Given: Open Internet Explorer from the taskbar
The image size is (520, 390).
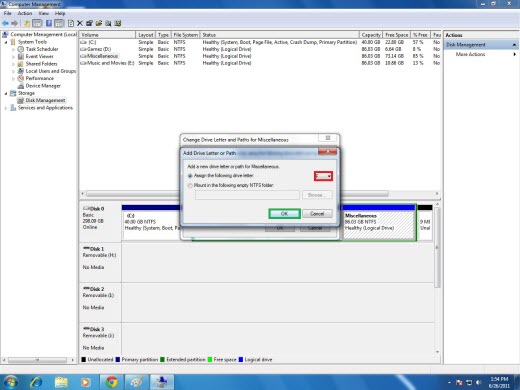Looking at the screenshot, I should (36, 382).
